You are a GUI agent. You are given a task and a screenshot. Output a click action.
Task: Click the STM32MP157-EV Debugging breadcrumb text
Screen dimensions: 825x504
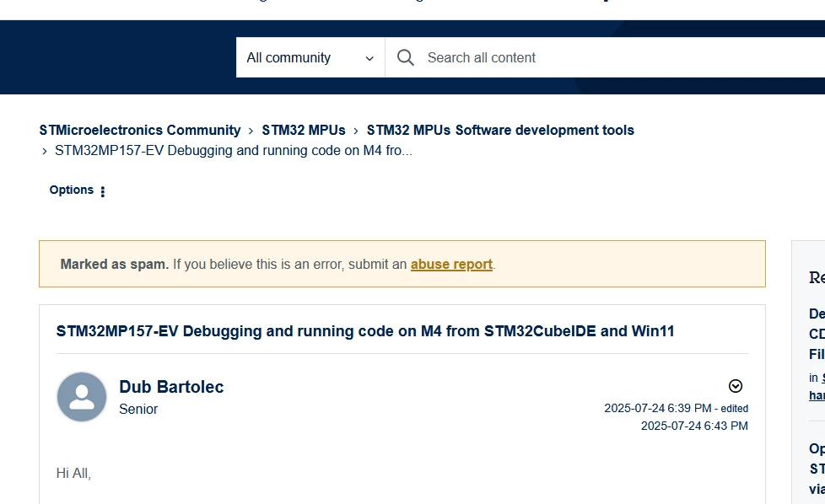234,150
